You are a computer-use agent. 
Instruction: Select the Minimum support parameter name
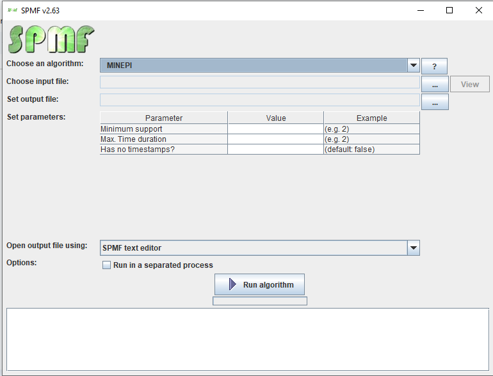[164, 129]
